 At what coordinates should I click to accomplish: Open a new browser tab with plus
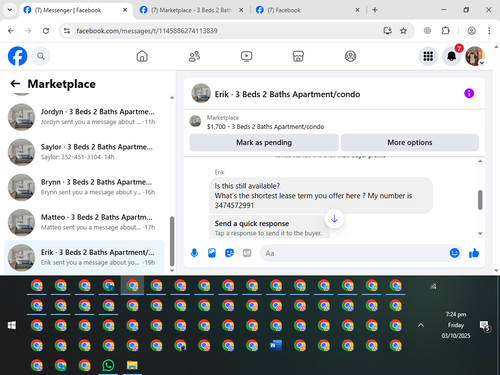pyautogui.click(x=375, y=10)
